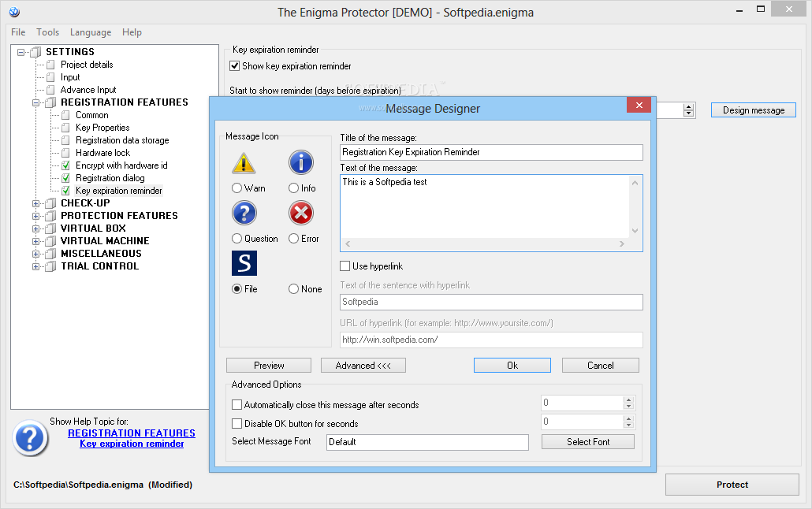Click the Preview button

(x=269, y=366)
